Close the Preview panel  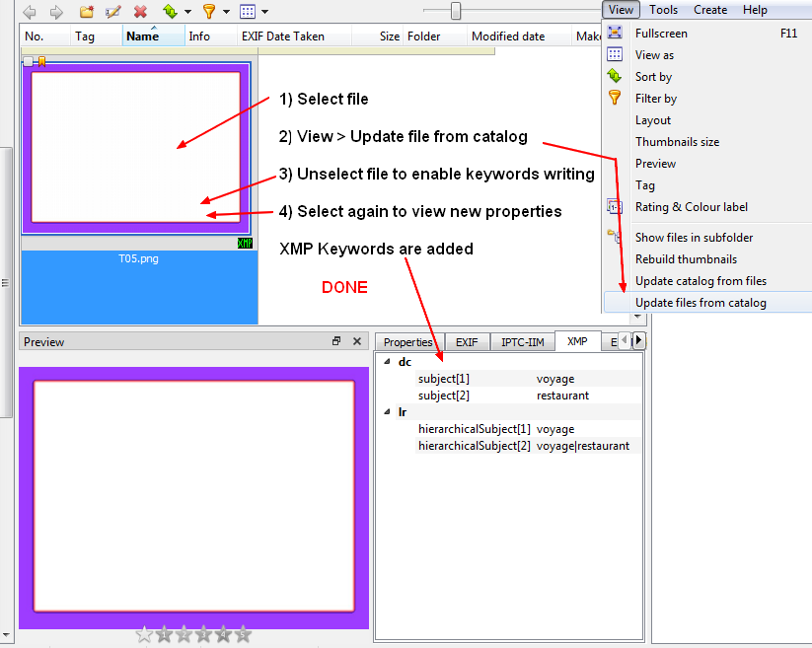pyautogui.click(x=357, y=341)
